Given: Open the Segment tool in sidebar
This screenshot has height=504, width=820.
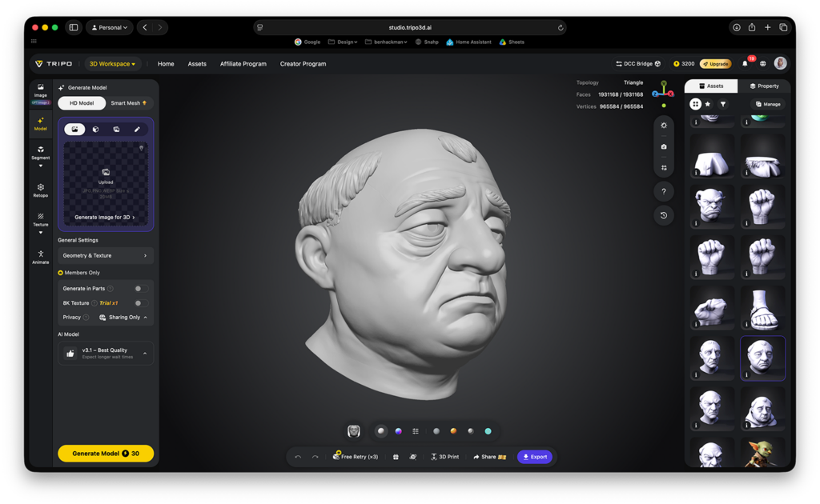Looking at the screenshot, I should 40,153.
